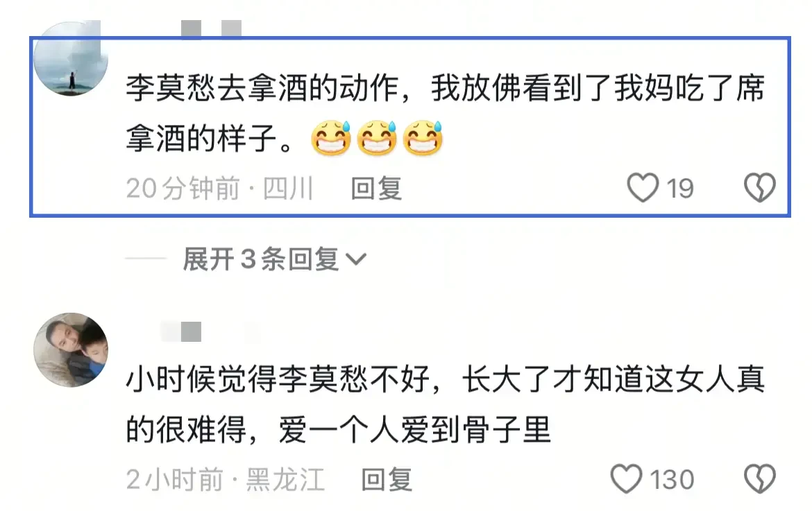Open blurred username above 小时候觉得李莫愁不好 comment
Viewport: 812px width, 511px height.
[x=181, y=331]
